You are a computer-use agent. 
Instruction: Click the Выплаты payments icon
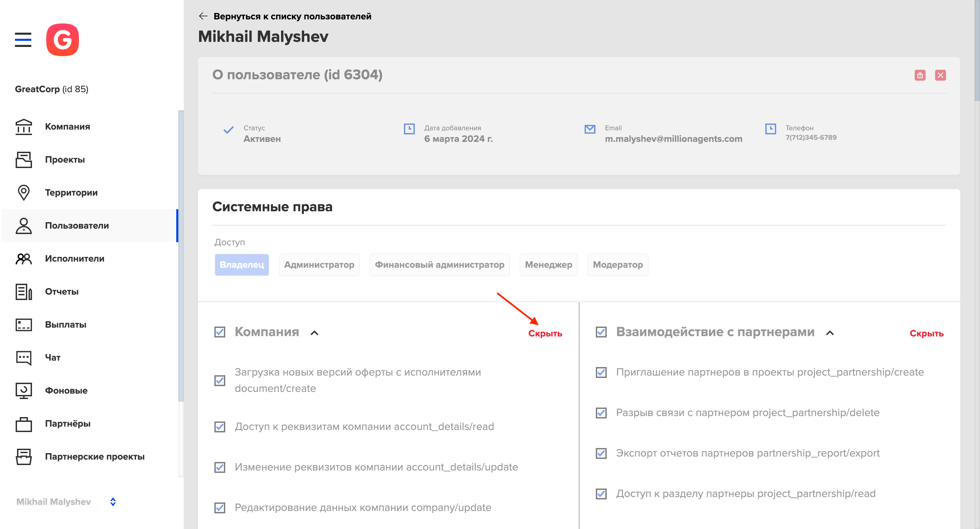(23, 325)
